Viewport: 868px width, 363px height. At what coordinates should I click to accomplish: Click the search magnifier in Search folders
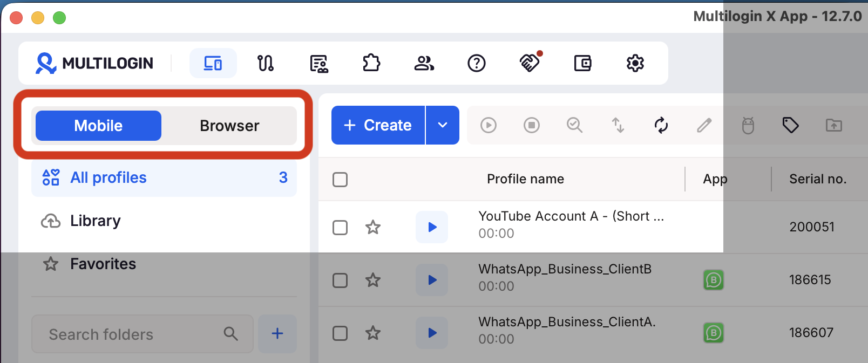(x=231, y=334)
